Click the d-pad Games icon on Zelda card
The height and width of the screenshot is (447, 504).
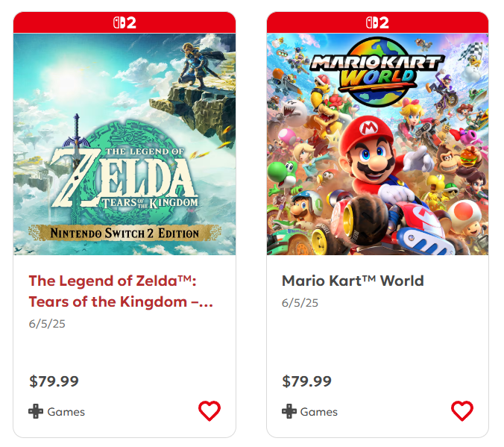pyautogui.click(x=36, y=411)
